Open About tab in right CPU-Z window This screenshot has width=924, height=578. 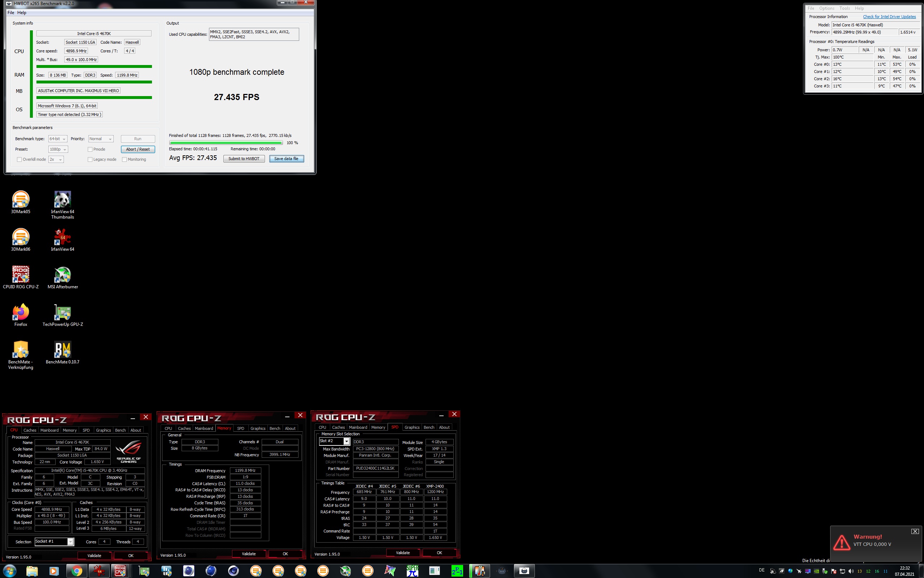click(x=444, y=427)
